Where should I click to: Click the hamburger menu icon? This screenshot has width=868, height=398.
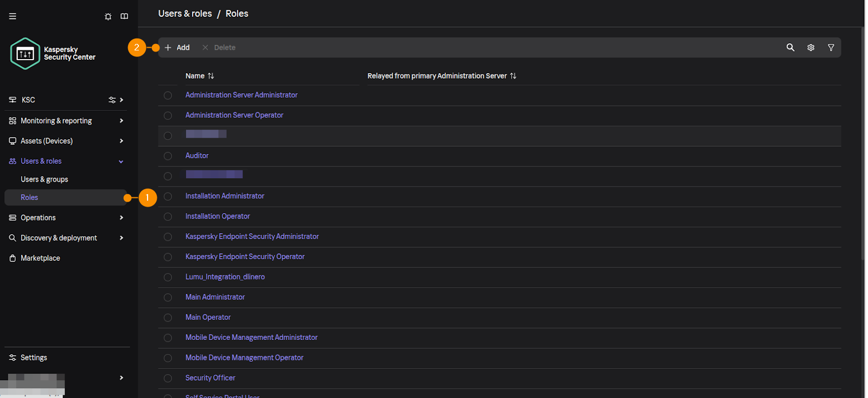12,16
